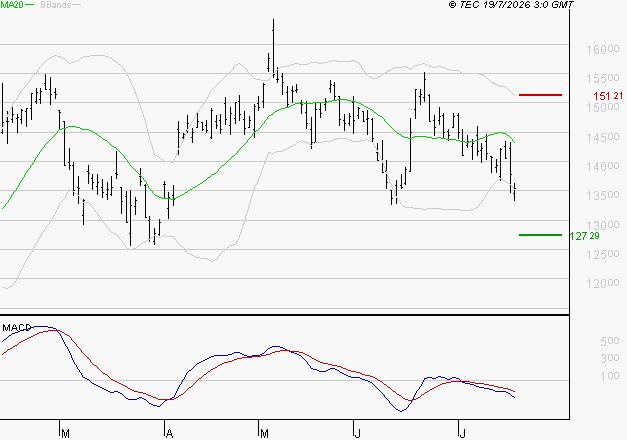Click the MACD indicator label

pyautogui.click(x=16, y=328)
